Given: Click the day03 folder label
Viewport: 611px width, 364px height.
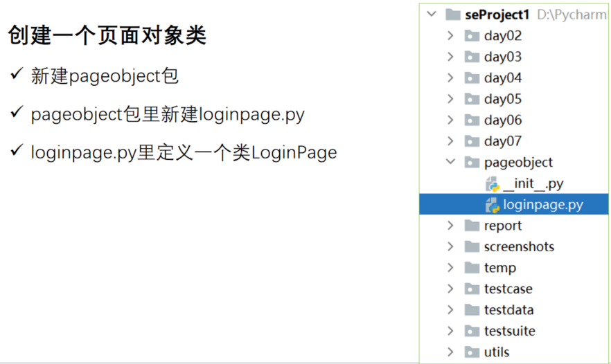Looking at the screenshot, I should [503, 57].
